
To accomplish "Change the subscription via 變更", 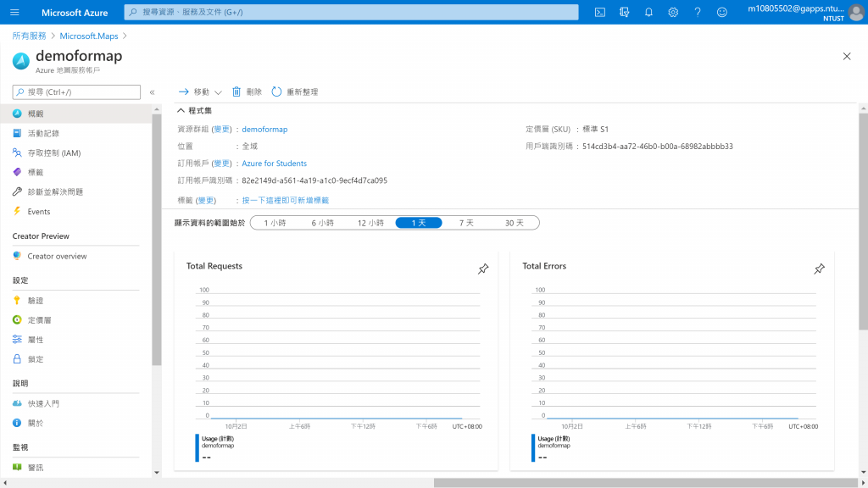I will (x=221, y=164).
